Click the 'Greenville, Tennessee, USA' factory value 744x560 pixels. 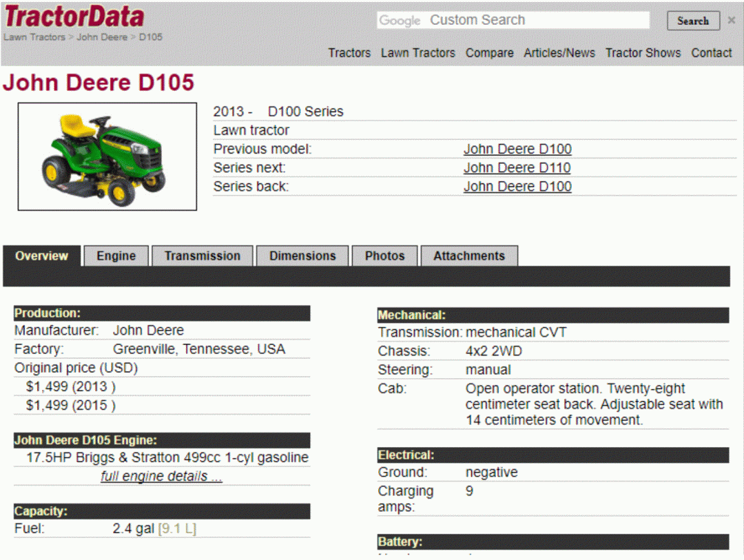[x=199, y=349]
